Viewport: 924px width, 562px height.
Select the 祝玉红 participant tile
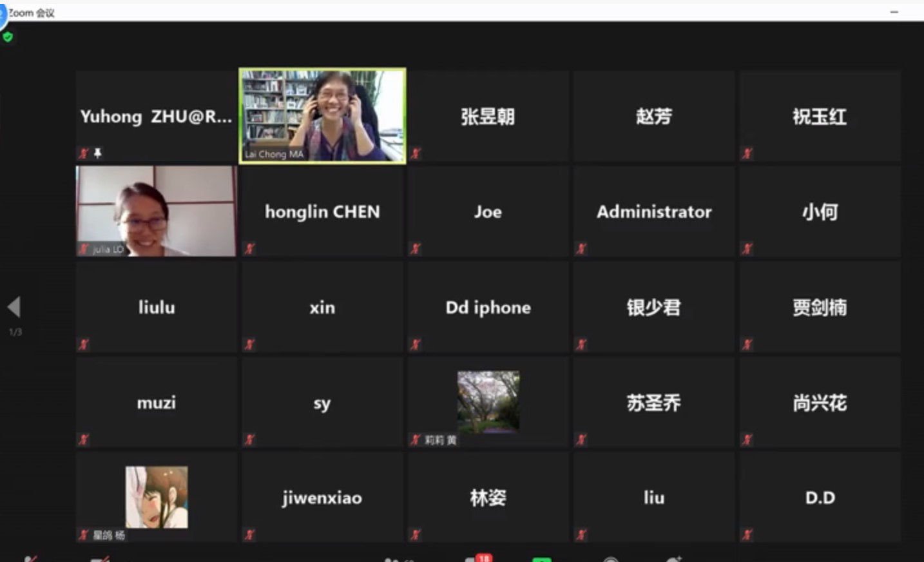[x=820, y=116]
